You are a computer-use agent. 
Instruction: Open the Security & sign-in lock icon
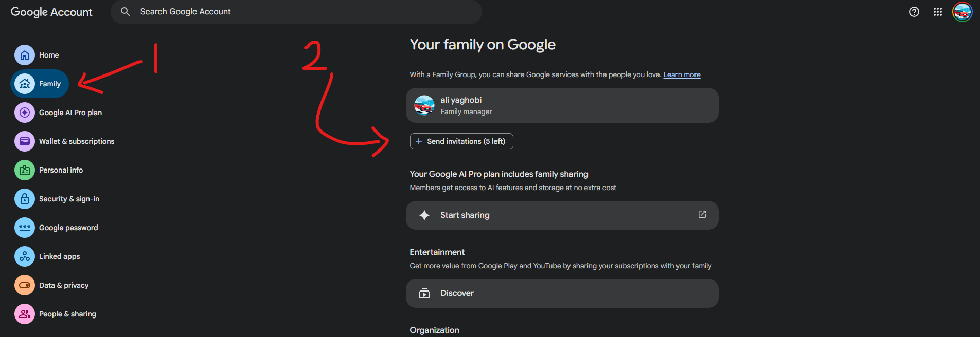(25, 199)
